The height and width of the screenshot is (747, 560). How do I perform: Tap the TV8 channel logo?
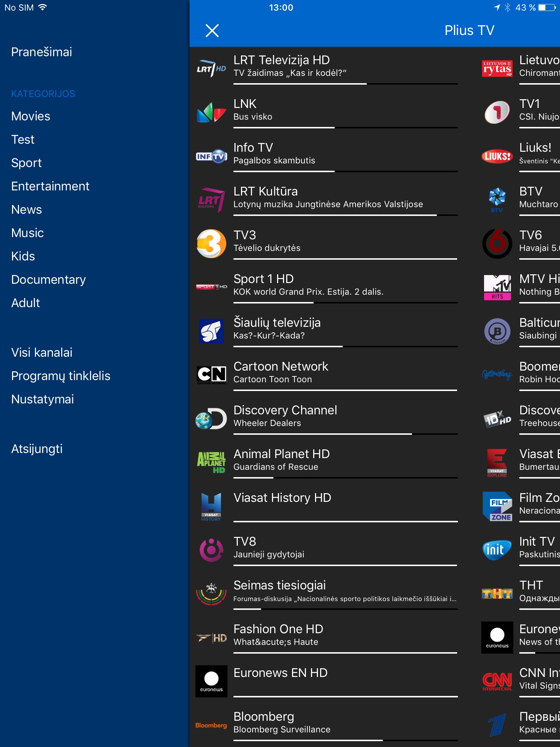pyautogui.click(x=211, y=550)
